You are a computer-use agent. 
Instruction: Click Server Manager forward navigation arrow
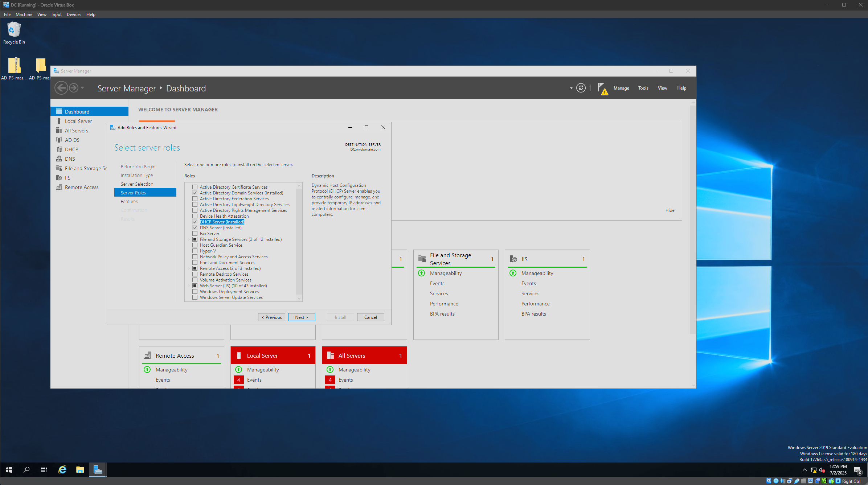(74, 88)
